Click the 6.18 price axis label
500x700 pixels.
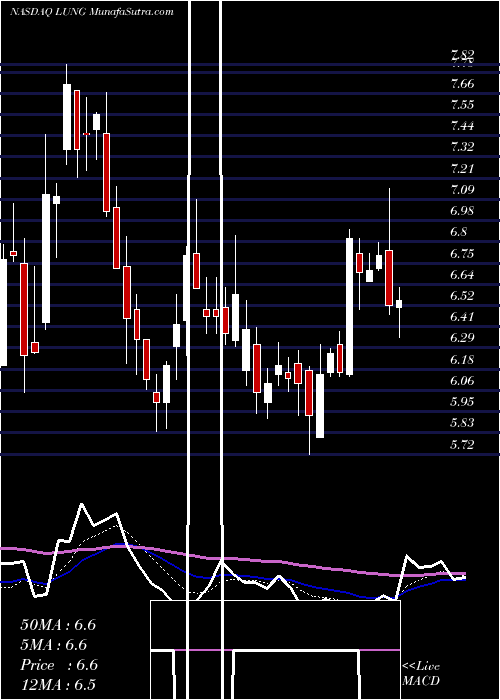[462, 359]
